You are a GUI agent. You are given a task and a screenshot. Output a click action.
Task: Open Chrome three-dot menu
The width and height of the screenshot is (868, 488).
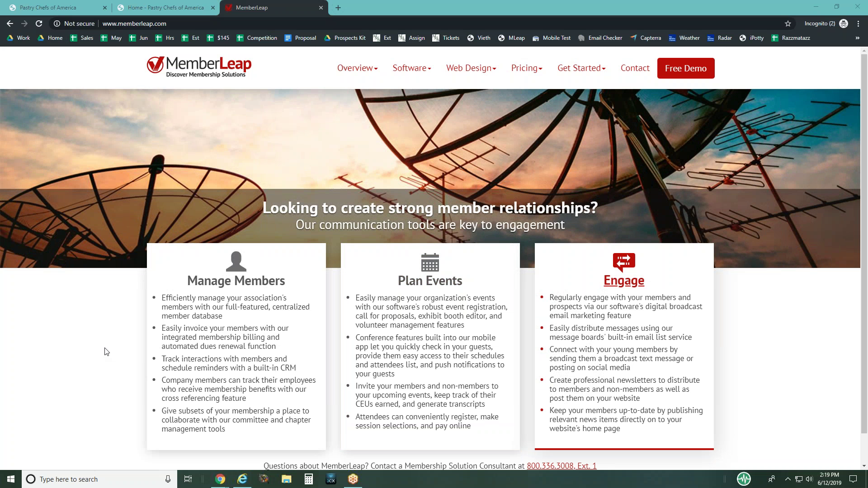(858, 23)
